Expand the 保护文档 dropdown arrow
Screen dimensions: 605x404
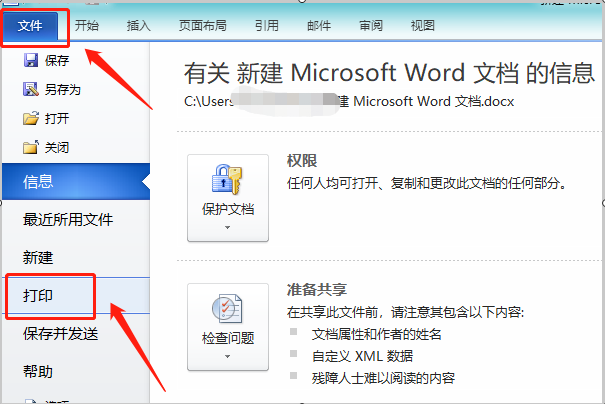pos(228,228)
